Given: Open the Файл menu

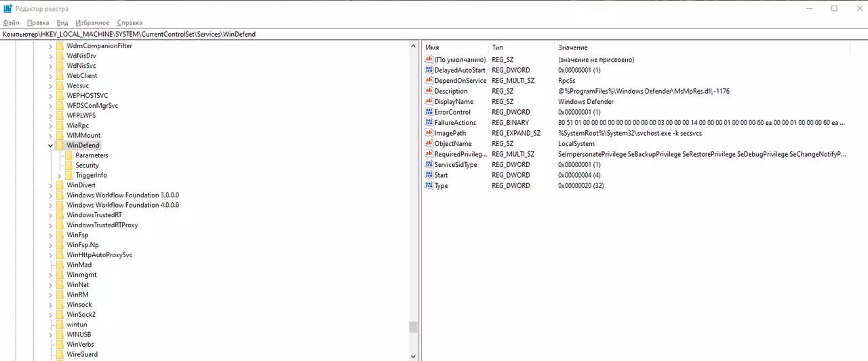Looking at the screenshot, I should click(12, 23).
